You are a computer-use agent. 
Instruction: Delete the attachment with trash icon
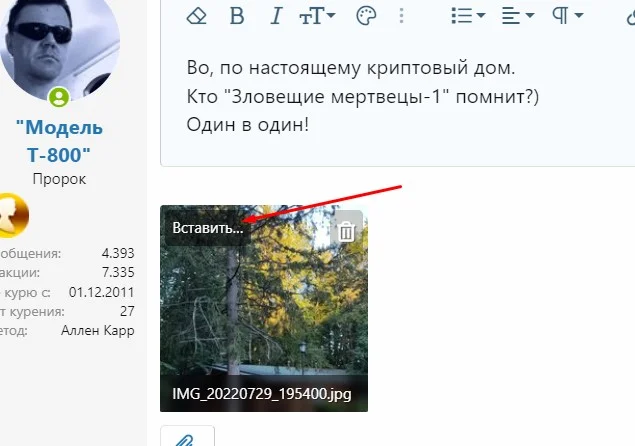click(346, 231)
